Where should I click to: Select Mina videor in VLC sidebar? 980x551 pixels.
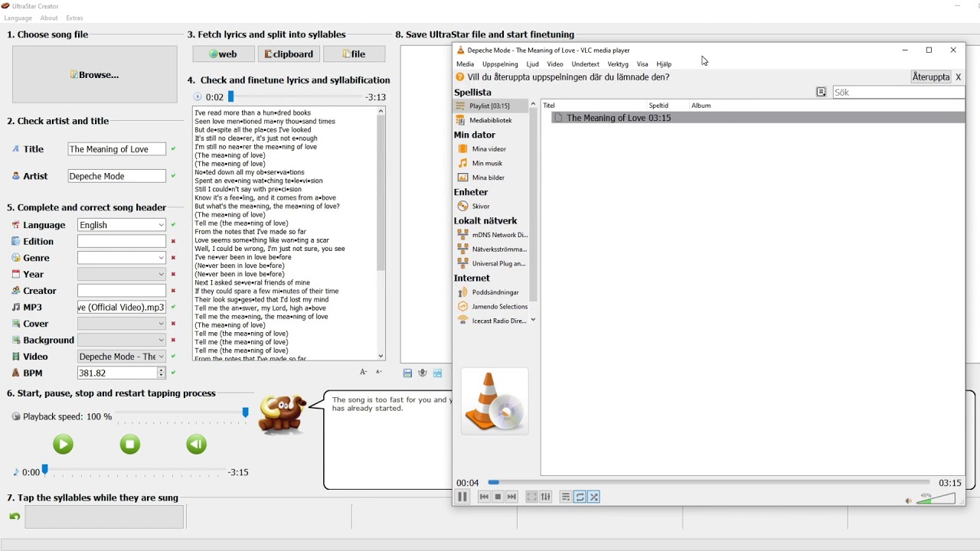491,149
